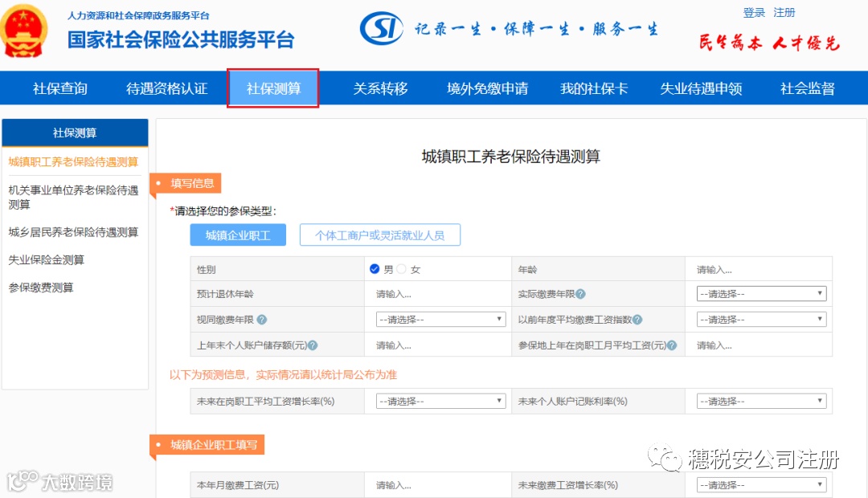Image resolution: width=868 pixels, height=498 pixels.
Task: Open help icon beside 参保地上年在岗职工月平均工资
Action: click(671, 345)
